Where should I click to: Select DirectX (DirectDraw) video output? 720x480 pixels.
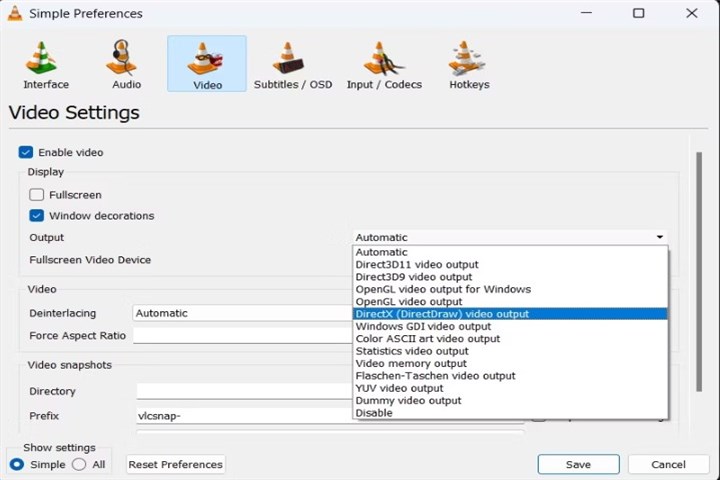[510, 314]
